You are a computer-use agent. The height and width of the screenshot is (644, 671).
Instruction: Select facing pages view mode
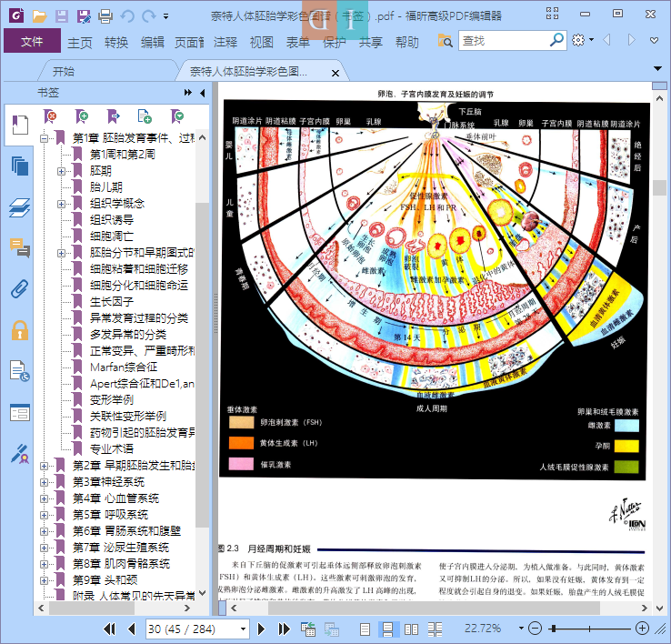pyautogui.click(x=411, y=629)
